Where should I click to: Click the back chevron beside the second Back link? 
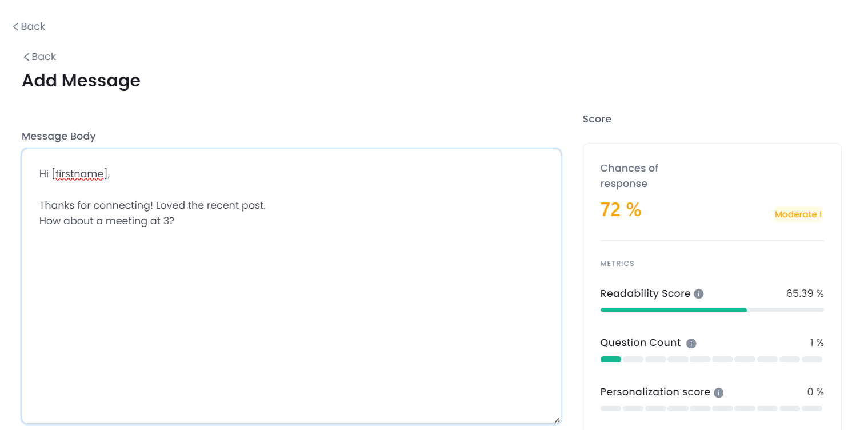[26, 57]
